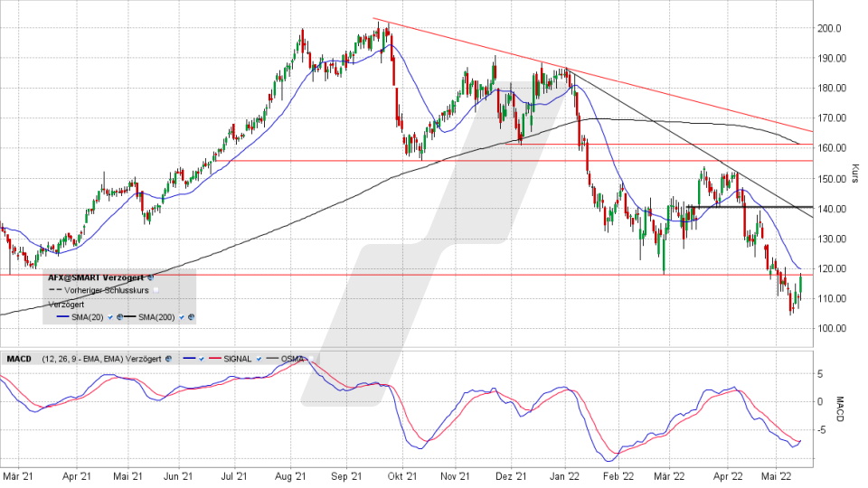Enable the OSMA checkbox
Image resolution: width=868 pixels, height=488 pixels.
coord(311,359)
